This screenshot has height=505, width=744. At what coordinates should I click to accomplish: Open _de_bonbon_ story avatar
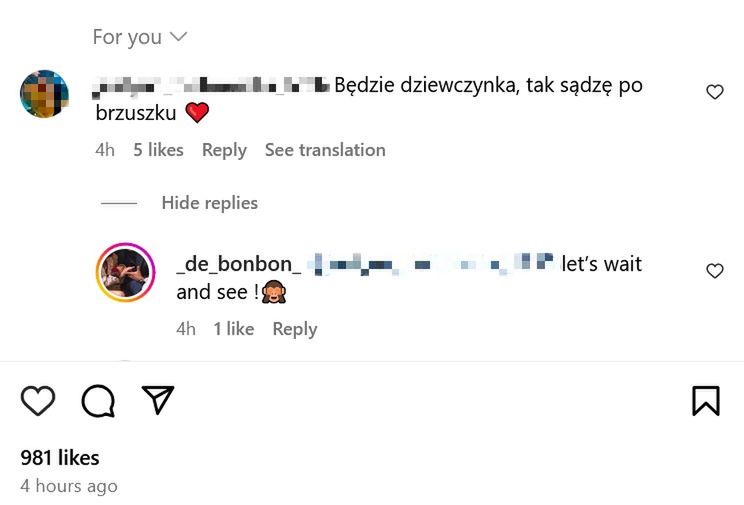click(x=125, y=273)
